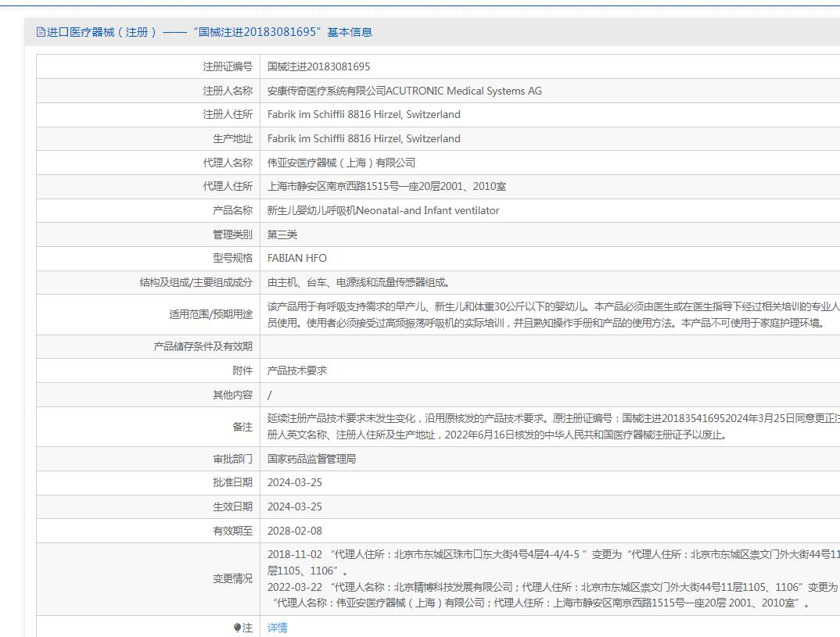Select the 注册人住所 address value Fabrik im Schiffli

364,115
